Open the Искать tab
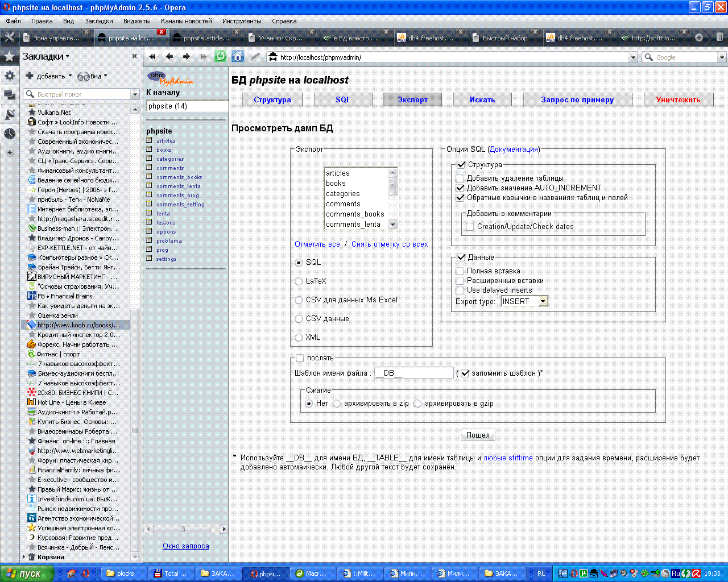Image resolution: width=728 pixels, height=582 pixels. pyautogui.click(x=482, y=99)
